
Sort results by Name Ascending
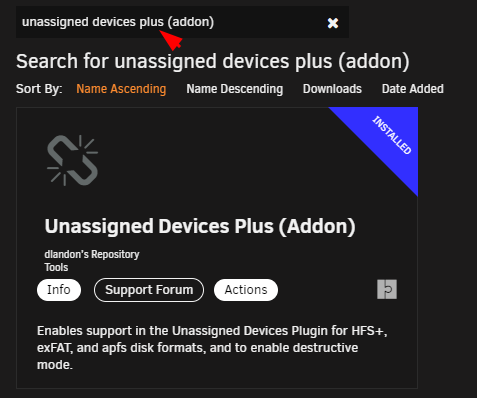tap(121, 89)
